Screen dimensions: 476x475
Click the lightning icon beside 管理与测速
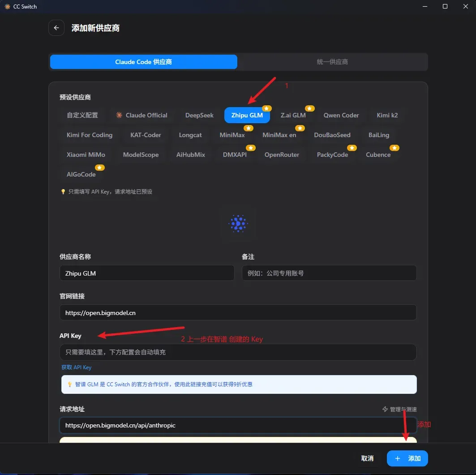pyautogui.click(x=385, y=409)
